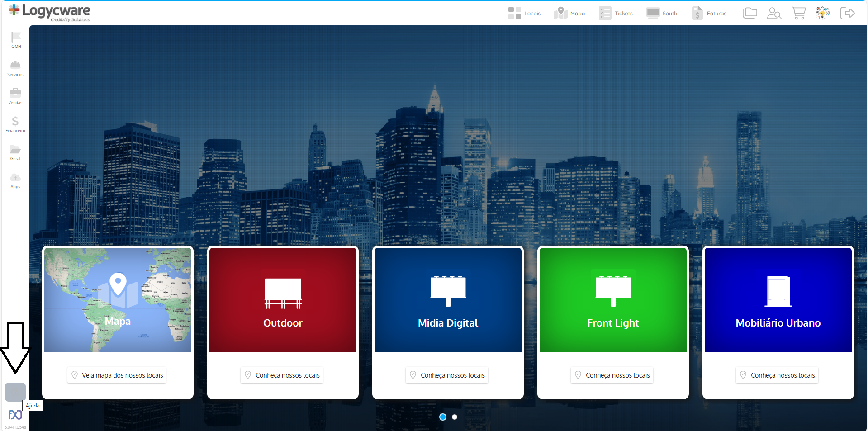Open the OOH sidebar menu
The width and height of the screenshot is (868, 431).
click(x=16, y=40)
